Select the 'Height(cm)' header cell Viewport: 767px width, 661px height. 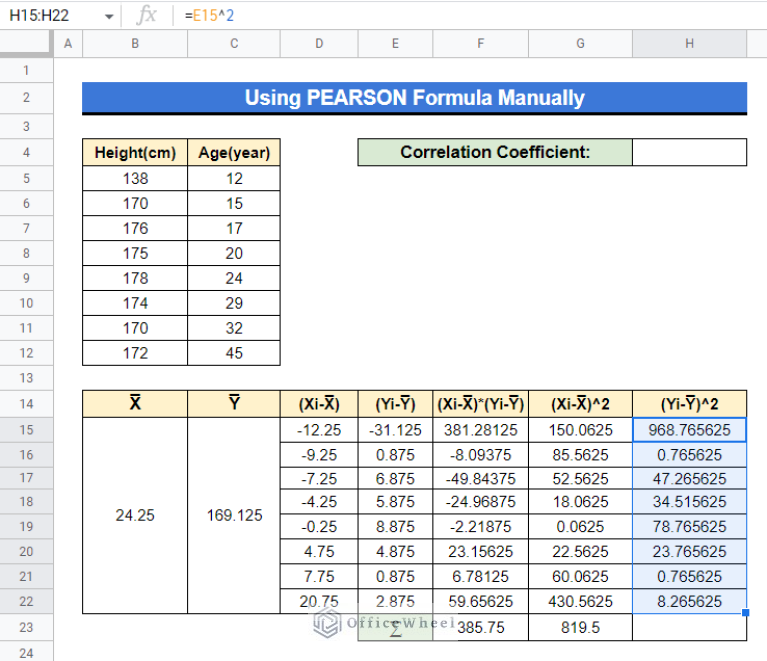(x=135, y=153)
